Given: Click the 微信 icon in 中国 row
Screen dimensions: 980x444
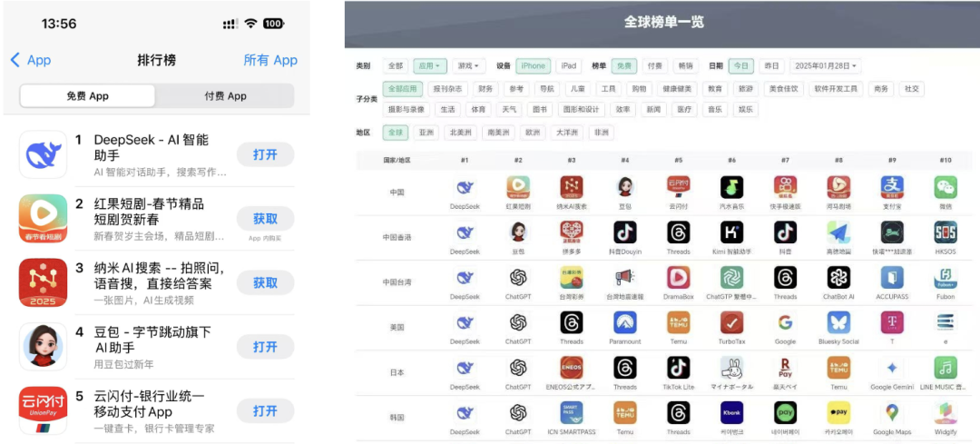Looking at the screenshot, I should pos(945,187).
